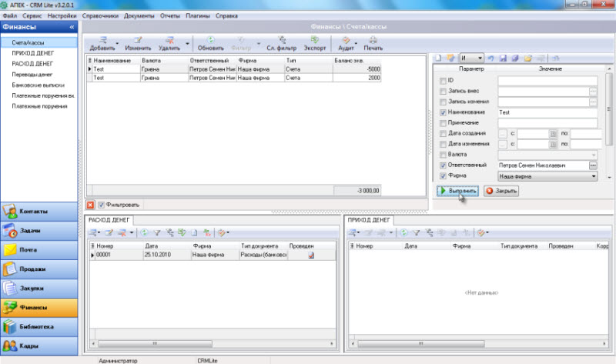Enable the Валюта filter checkbox
Image resolution: width=616 pixels, height=364 pixels.
point(444,155)
